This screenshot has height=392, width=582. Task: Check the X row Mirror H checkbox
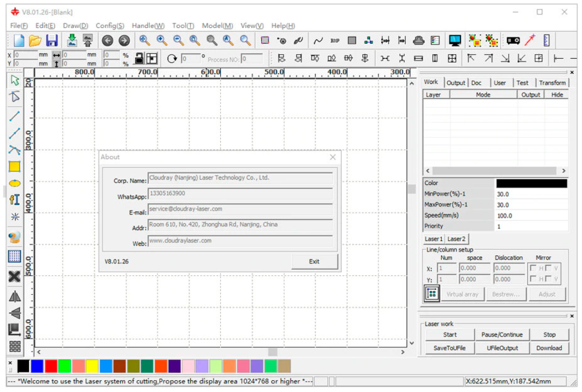click(533, 269)
